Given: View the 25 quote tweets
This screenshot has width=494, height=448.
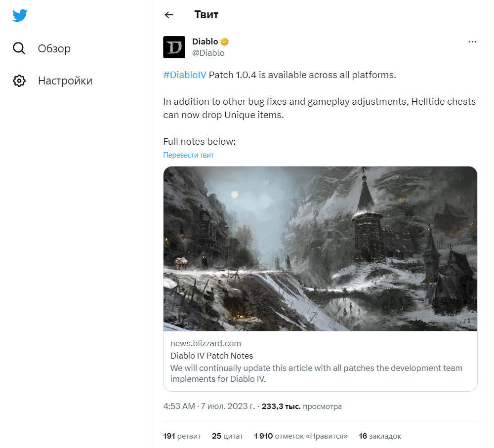Looking at the screenshot, I should [x=227, y=436].
